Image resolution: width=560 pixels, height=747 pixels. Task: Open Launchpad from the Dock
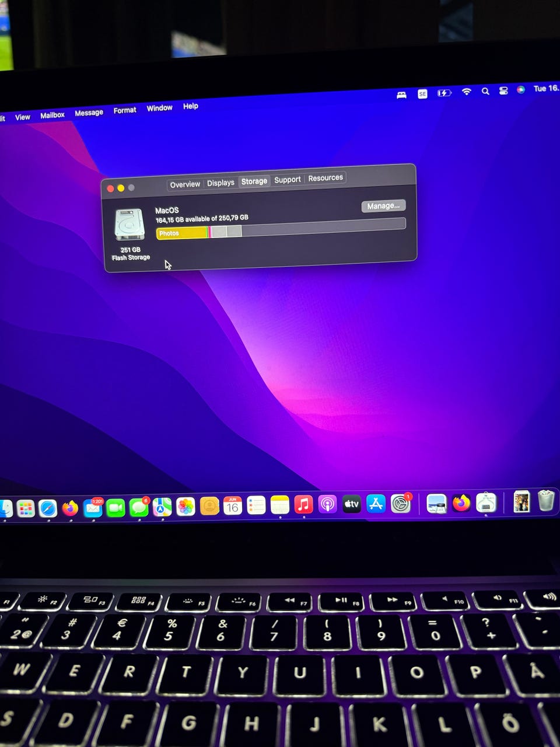[26, 509]
